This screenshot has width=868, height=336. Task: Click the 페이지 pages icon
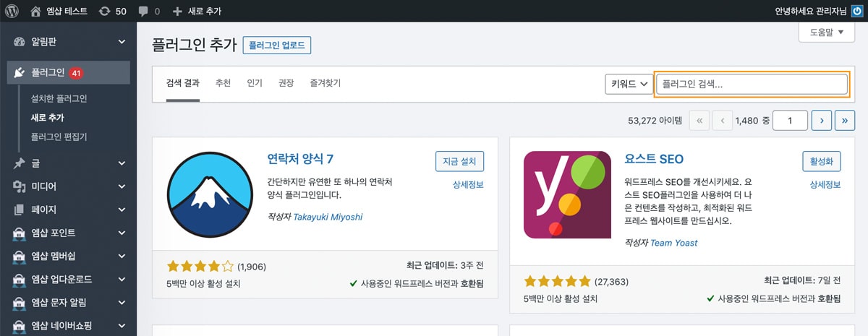pyautogui.click(x=20, y=210)
